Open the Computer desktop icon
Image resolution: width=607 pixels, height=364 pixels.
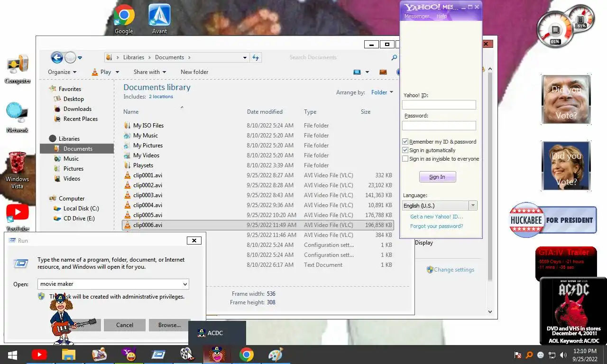click(18, 69)
